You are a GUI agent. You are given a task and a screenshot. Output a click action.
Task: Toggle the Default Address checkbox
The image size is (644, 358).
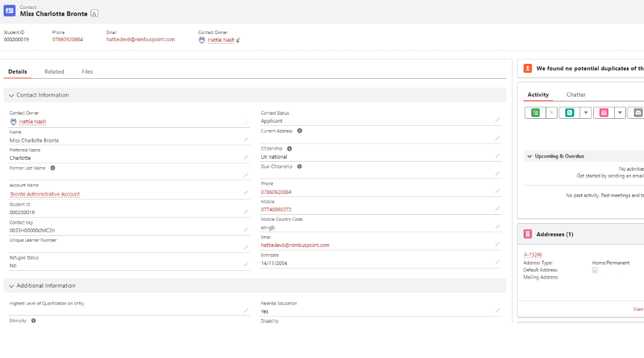[x=595, y=270]
